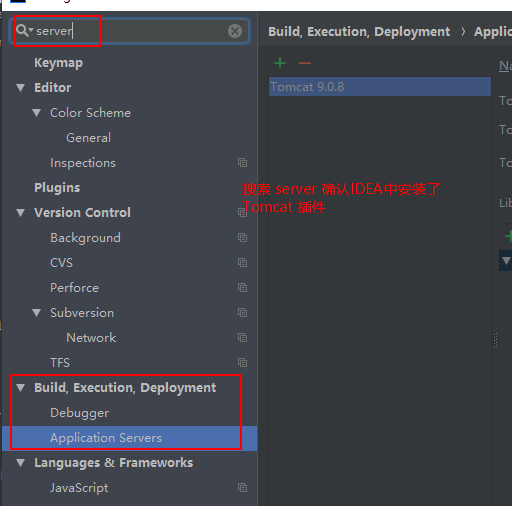Open the Plugins settings page
512x506 pixels.
tap(57, 188)
